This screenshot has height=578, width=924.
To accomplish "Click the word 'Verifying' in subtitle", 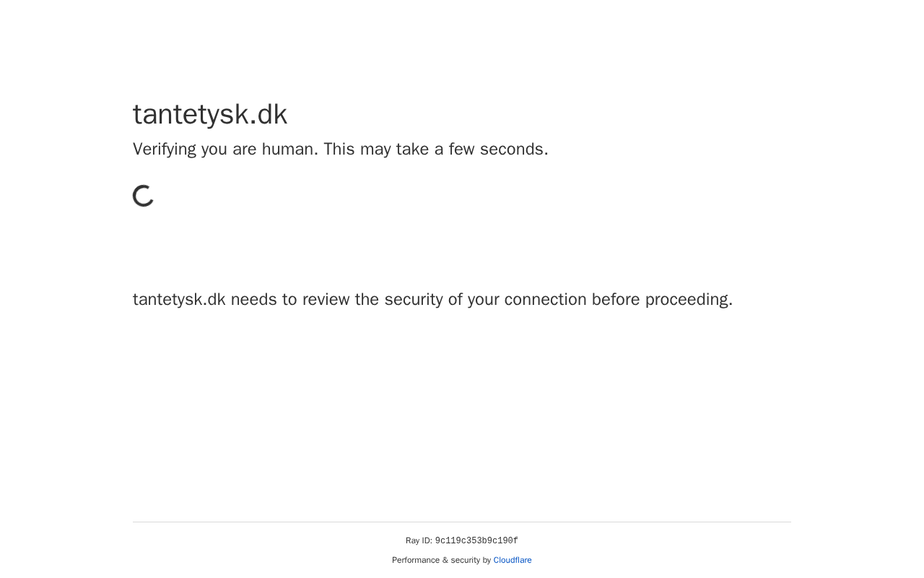I will coord(165,150).
